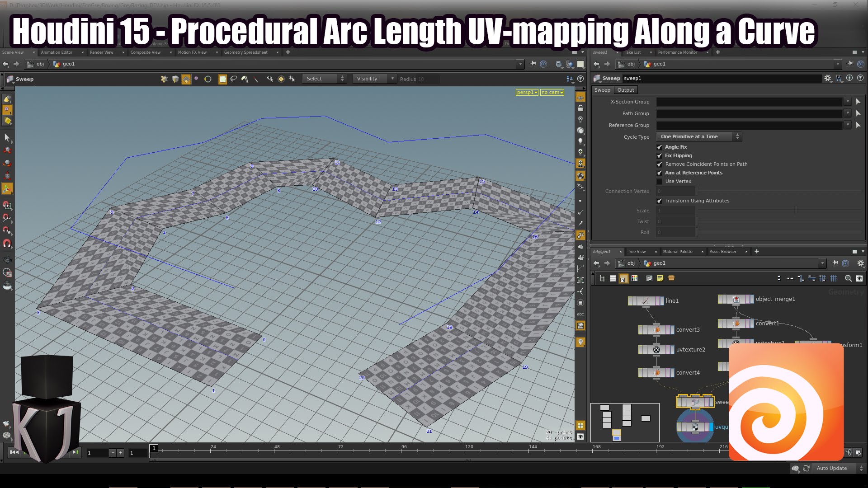Image resolution: width=868 pixels, height=488 pixels.
Task: Show network list mode icon
Action: (613, 278)
